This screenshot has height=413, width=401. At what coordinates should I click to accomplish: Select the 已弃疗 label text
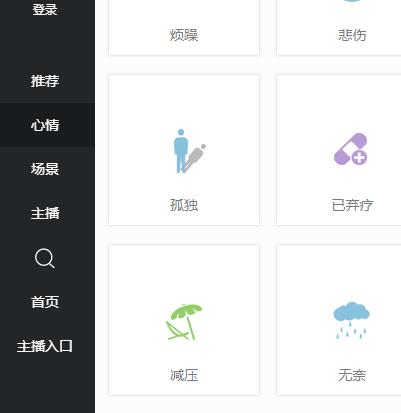point(352,205)
